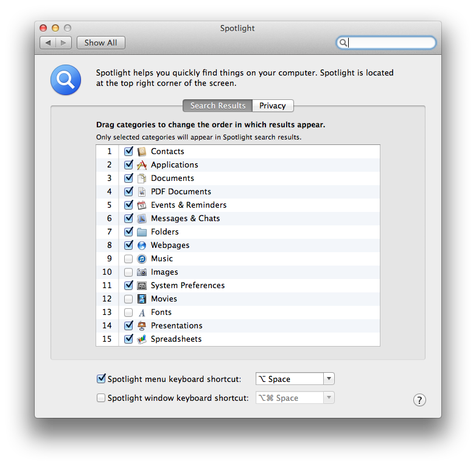Viewport: 476px width, 466px height.
Task: Disable the PDF Documents checkbox
Action: (128, 191)
